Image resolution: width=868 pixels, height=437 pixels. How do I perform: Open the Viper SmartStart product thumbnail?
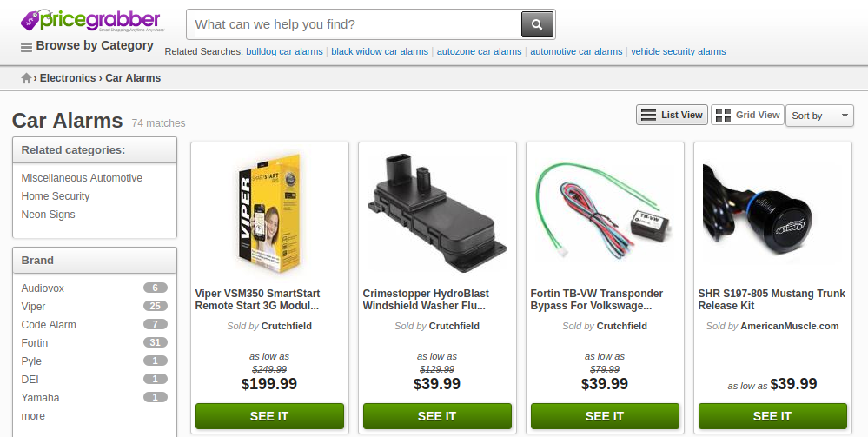click(269, 213)
